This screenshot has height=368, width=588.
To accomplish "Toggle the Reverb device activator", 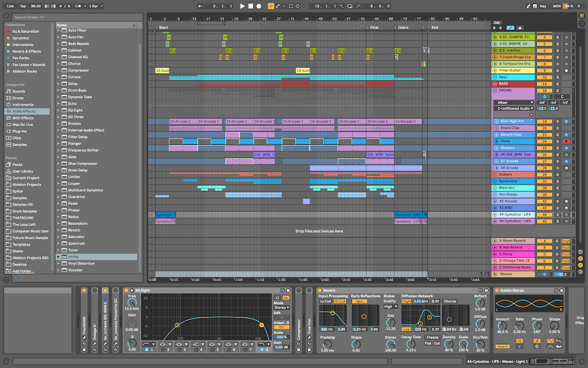I will tap(320, 290).
